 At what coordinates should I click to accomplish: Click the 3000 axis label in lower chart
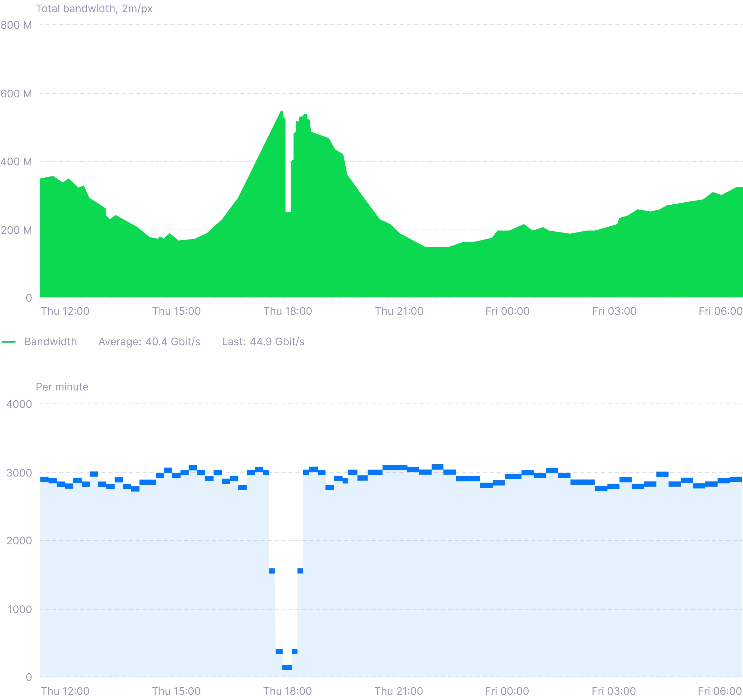tap(19, 472)
